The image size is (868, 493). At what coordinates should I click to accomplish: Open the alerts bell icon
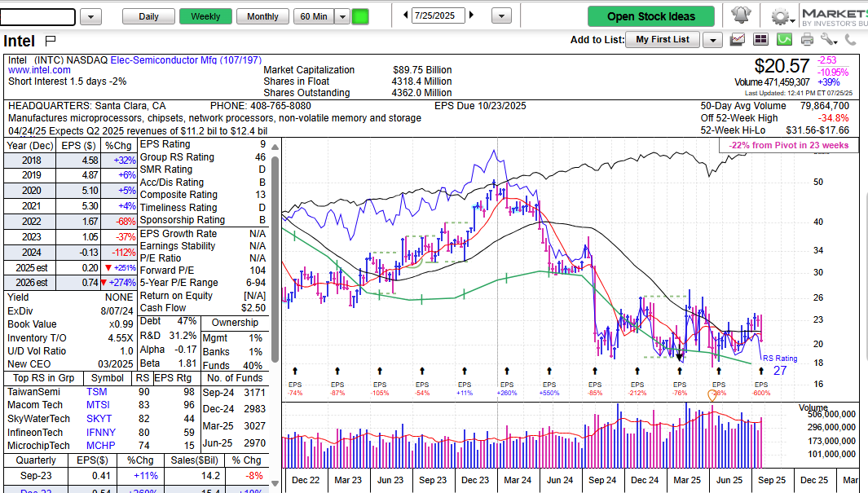pyautogui.click(x=741, y=15)
